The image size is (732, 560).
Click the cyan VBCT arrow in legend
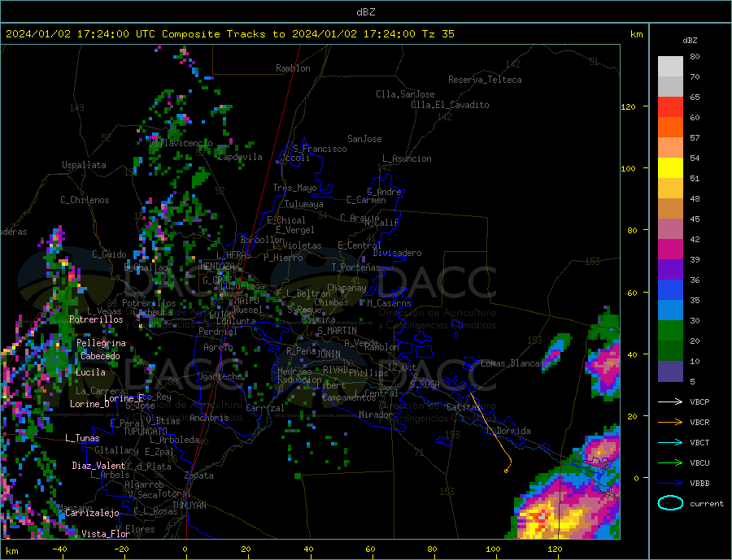coord(670,442)
